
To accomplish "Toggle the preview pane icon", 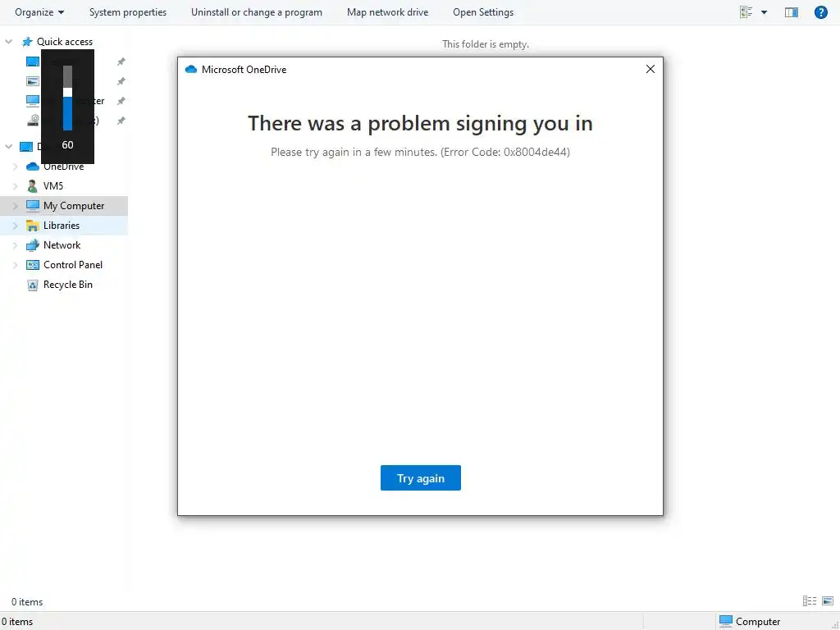I will click(x=792, y=11).
